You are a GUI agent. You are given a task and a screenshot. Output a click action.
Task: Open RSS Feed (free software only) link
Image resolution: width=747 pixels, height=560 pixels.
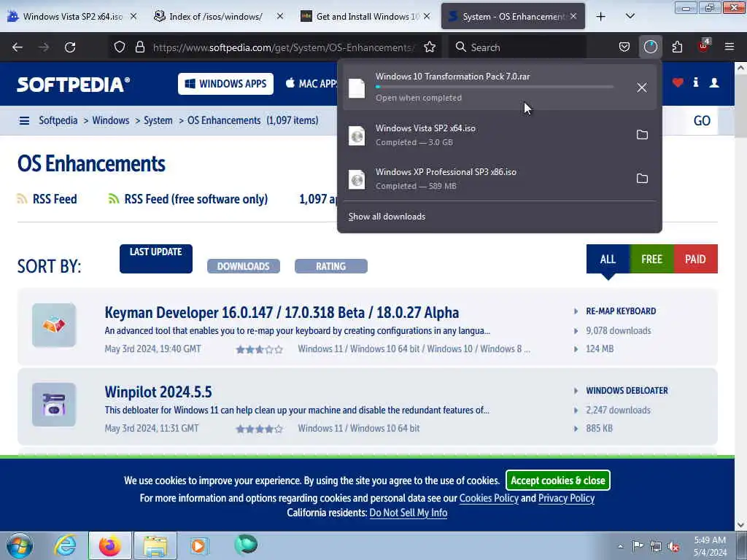(196, 199)
